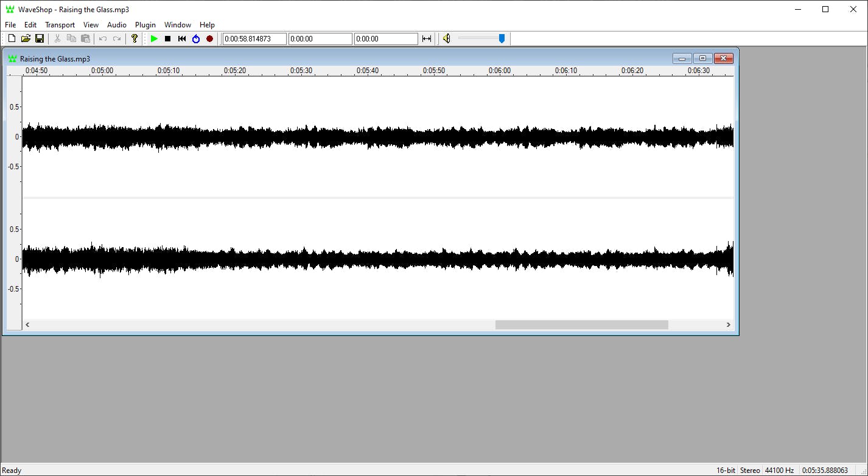
Task: Open the Transport menu
Action: click(60, 25)
